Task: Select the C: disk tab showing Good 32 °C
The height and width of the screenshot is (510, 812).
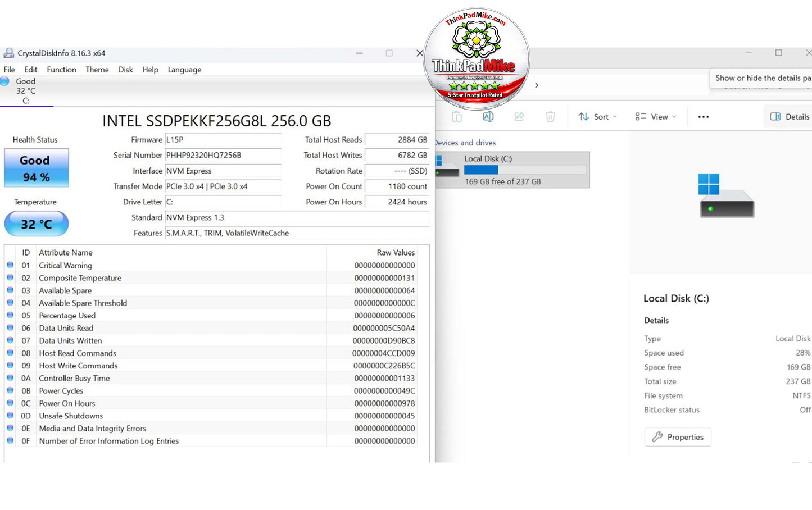Action: pyautogui.click(x=26, y=91)
